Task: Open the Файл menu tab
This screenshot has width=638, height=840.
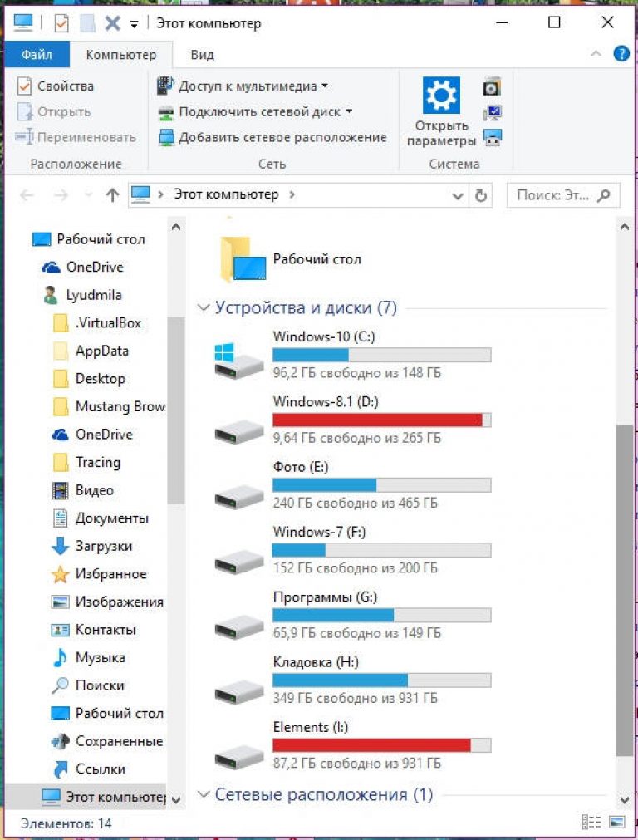Action: (x=37, y=55)
